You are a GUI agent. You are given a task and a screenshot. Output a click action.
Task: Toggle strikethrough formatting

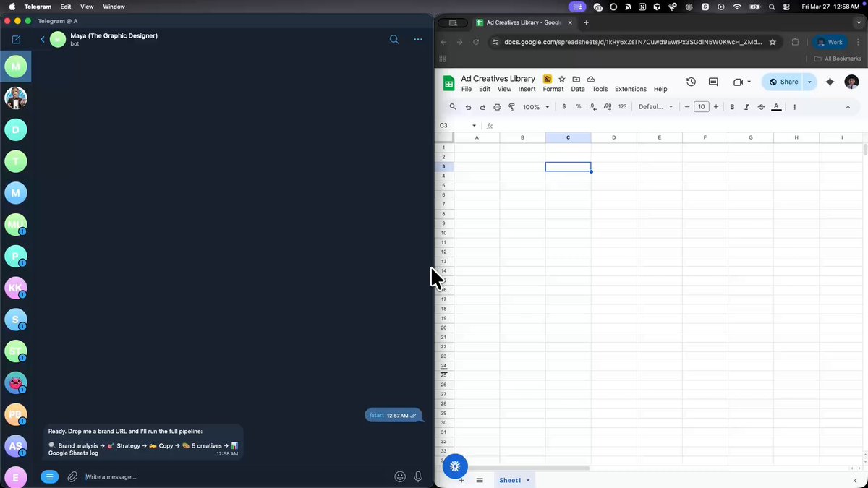pos(761,107)
